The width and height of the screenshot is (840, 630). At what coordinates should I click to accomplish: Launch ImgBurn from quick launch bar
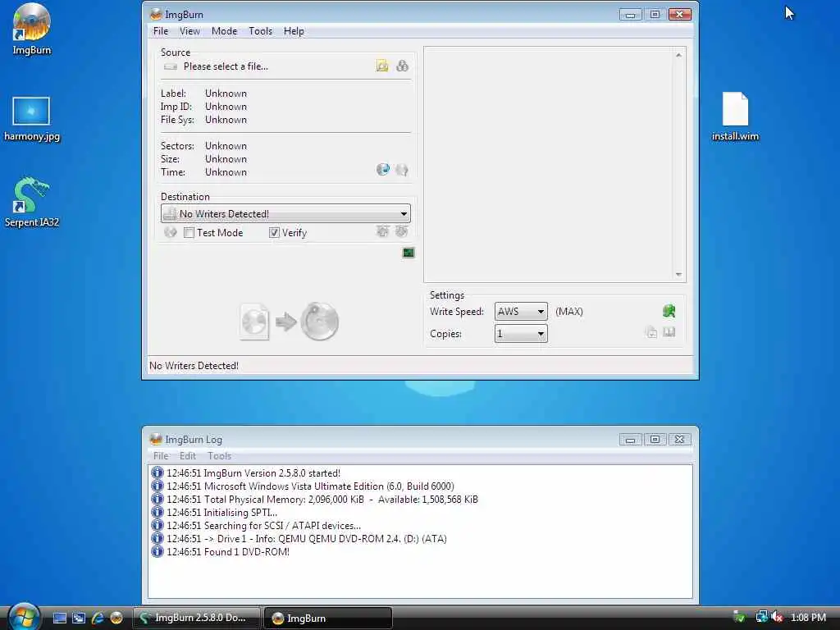click(x=116, y=618)
